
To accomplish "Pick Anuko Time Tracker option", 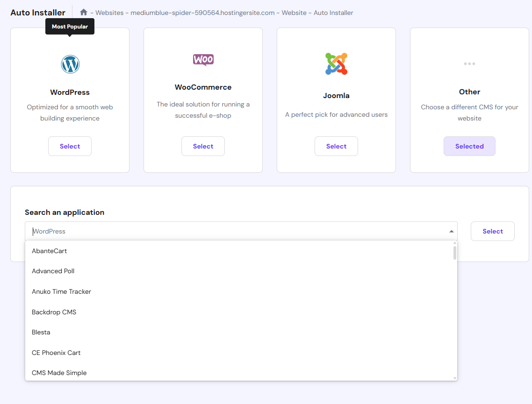I will 241,291.
